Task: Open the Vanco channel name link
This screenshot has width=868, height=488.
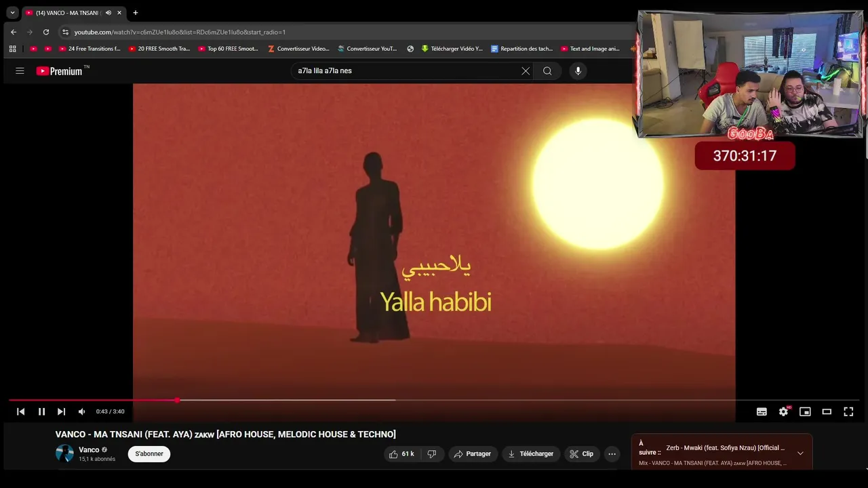Action: click(x=89, y=450)
